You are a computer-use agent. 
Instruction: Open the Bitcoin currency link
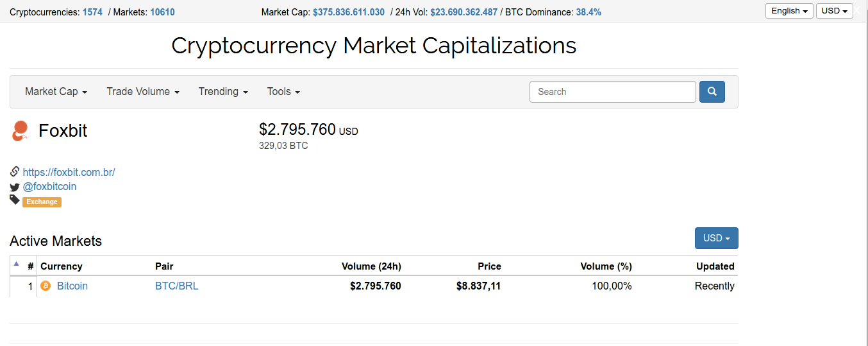pos(72,286)
